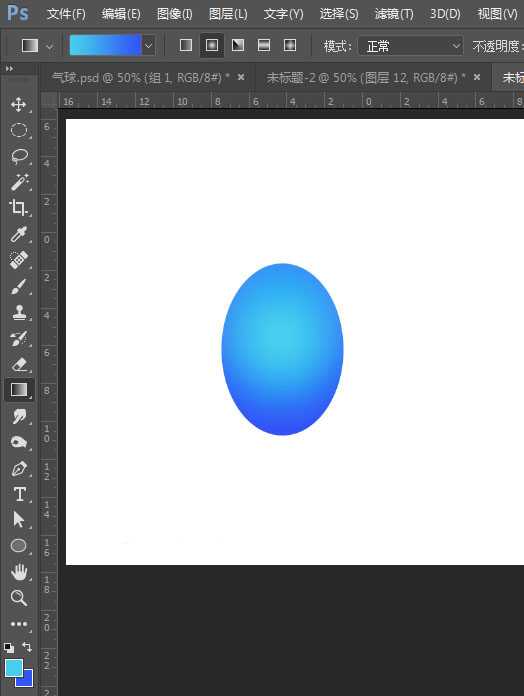Open the 选择(S) menu
Viewport: 524px width, 696px height.
(x=339, y=14)
